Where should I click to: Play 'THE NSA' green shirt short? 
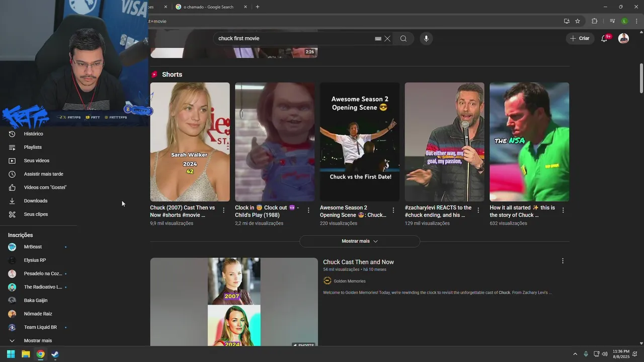(x=529, y=142)
